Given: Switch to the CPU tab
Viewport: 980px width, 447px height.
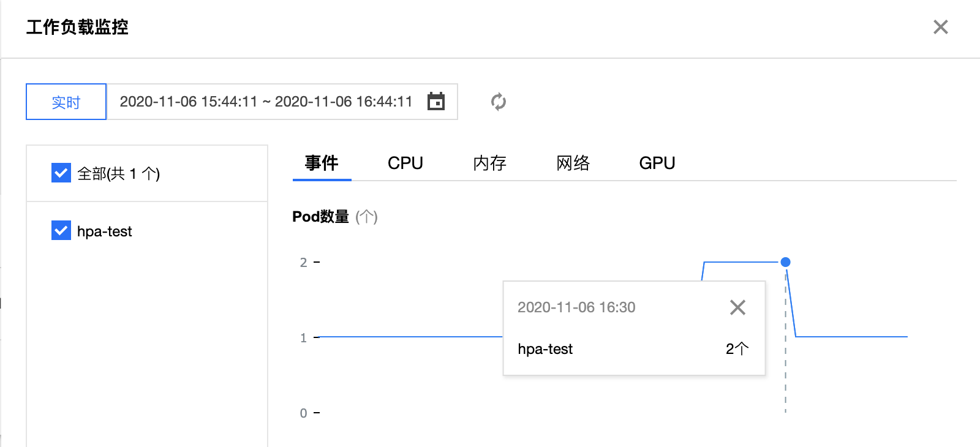Looking at the screenshot, I should [405, 163].
